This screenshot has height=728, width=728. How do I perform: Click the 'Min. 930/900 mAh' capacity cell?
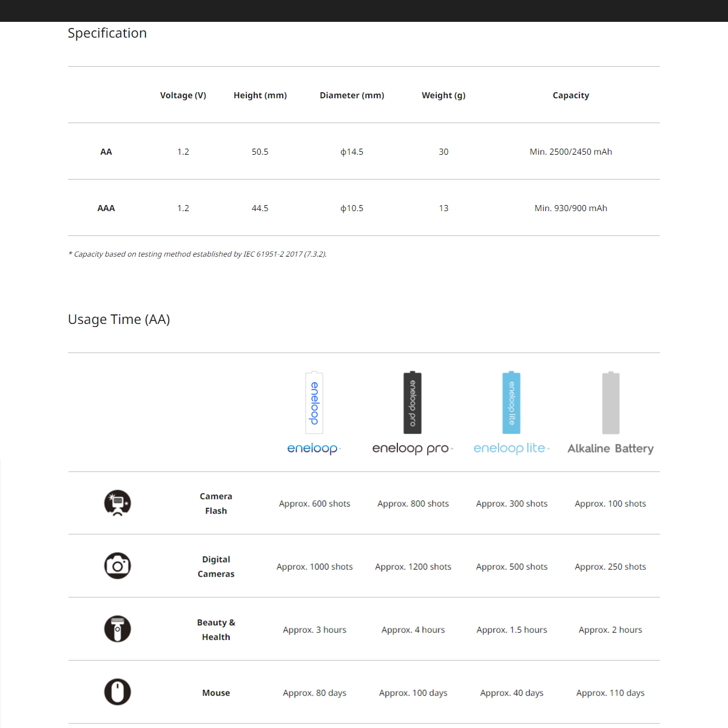[571, 208]
